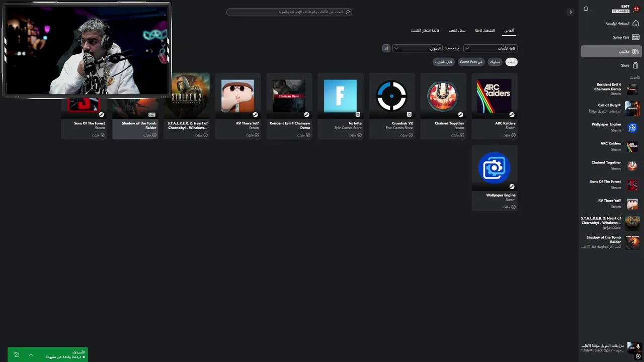
Task: Click the Shadow of the Tomb Raider sidebar icon
Action: [632, 242]
